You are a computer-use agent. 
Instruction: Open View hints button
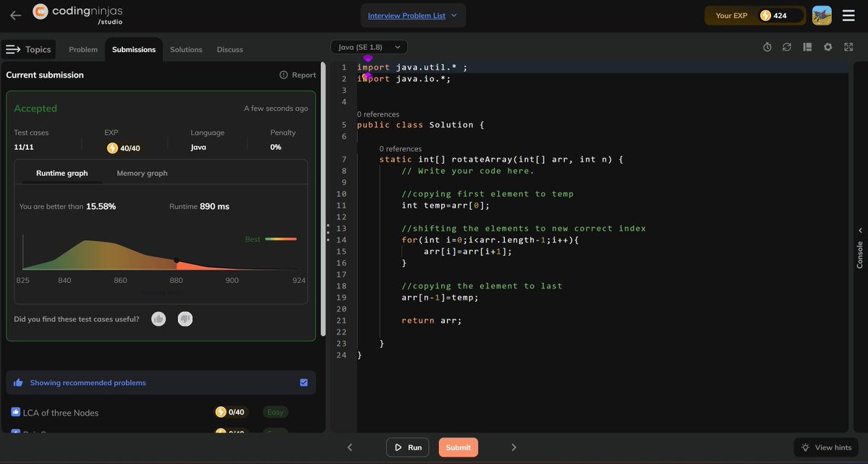point(826,447)
